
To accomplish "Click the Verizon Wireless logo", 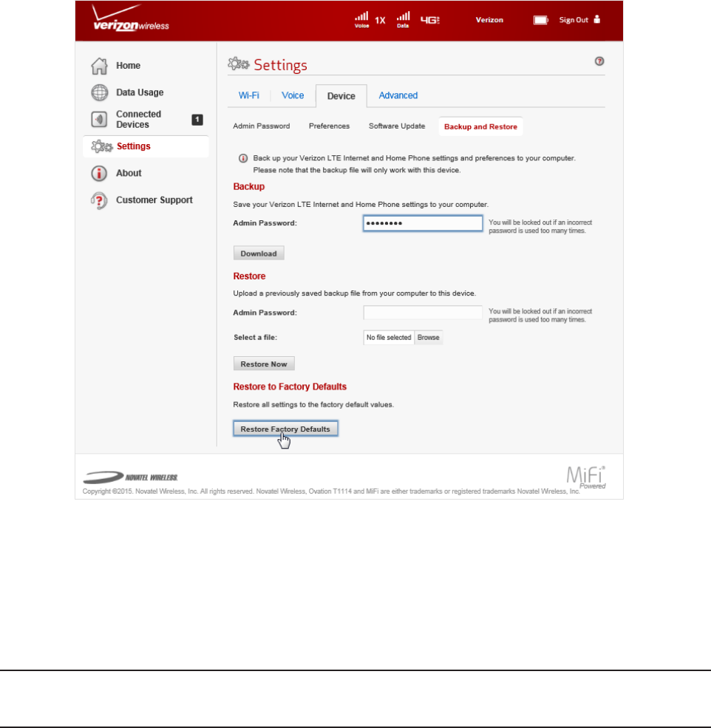I will coord(131,18).
